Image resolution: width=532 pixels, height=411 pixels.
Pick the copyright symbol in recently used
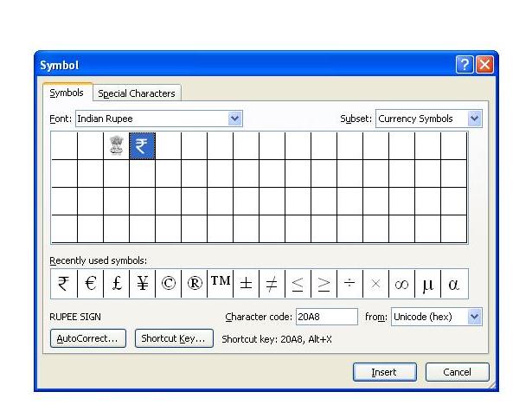[169, 284]
